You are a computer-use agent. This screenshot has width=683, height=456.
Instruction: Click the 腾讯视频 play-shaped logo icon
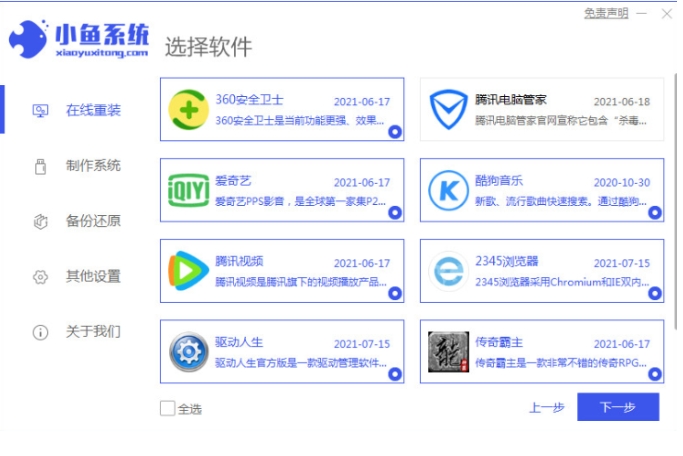[x=189, y=271]
